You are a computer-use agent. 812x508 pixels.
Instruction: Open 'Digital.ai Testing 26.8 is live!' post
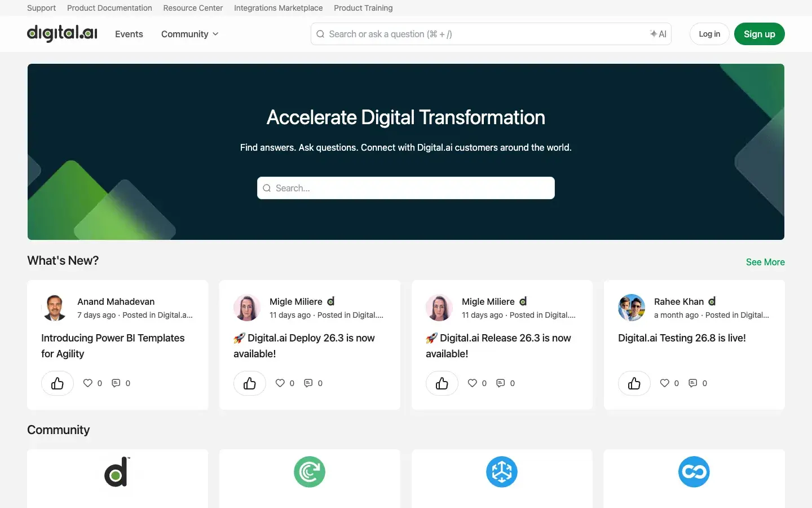click(682, 338)
